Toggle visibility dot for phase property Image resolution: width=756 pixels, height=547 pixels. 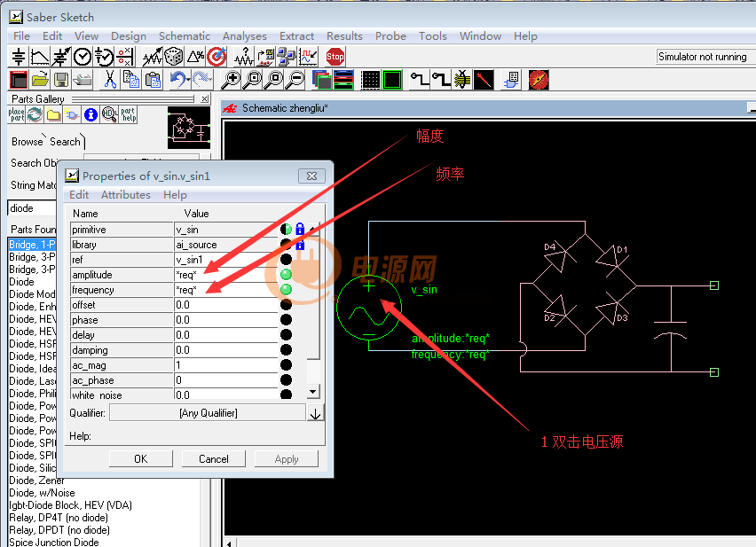(x=286, y=319)
